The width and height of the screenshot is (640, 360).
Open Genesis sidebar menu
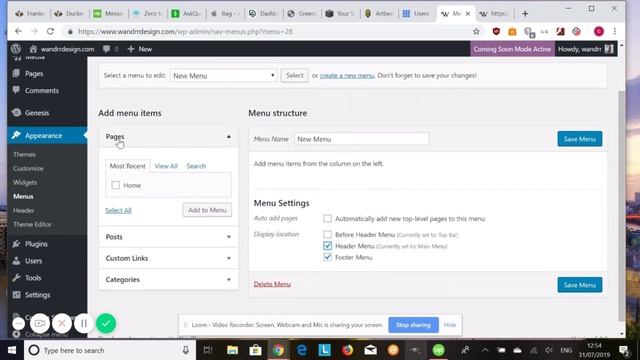(x=37, y=113)
